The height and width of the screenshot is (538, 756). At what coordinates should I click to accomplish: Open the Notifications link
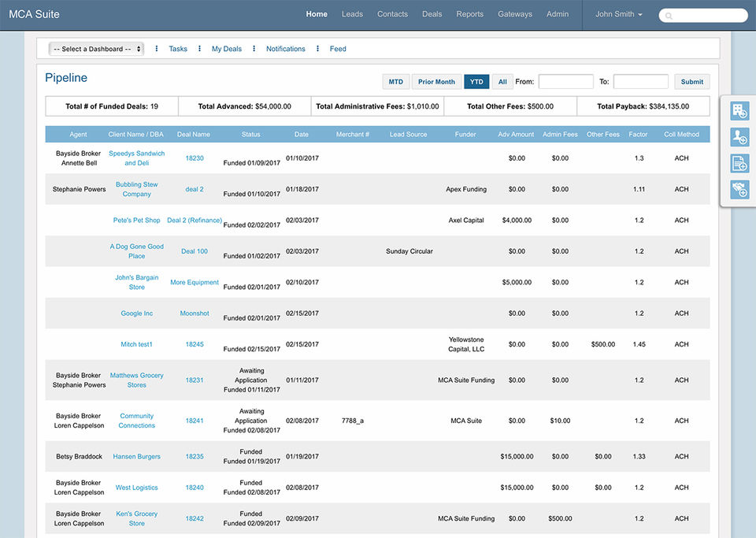[285, 49]
